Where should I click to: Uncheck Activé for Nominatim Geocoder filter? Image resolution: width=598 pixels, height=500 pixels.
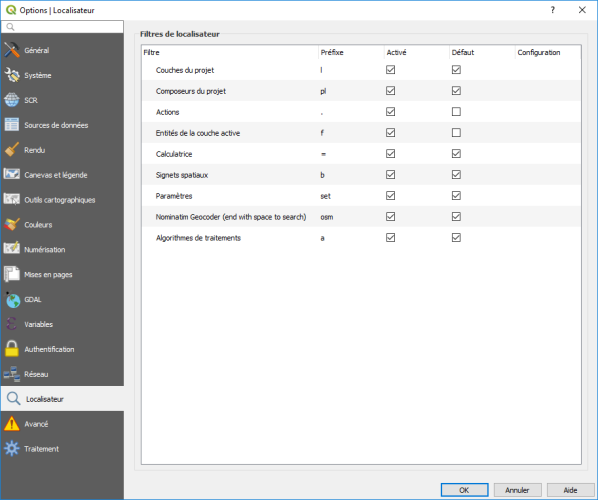click(391, 217)
